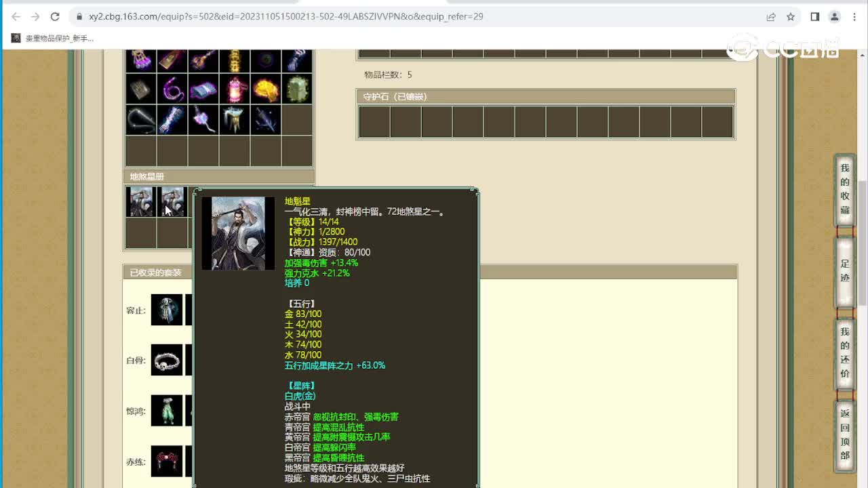This screenshot has width=868, height=488.
Task: Click the 赤帝宫 忽视抗封印 line
Action: click(x=342, y=417)
